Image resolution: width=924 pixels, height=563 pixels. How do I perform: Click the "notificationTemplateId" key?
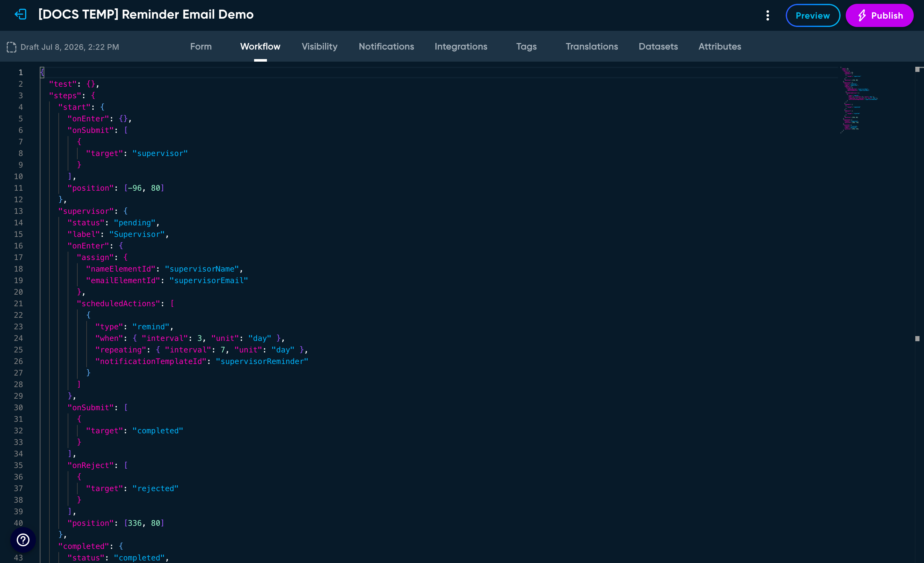pyautogui.click(x=151, y=361)
